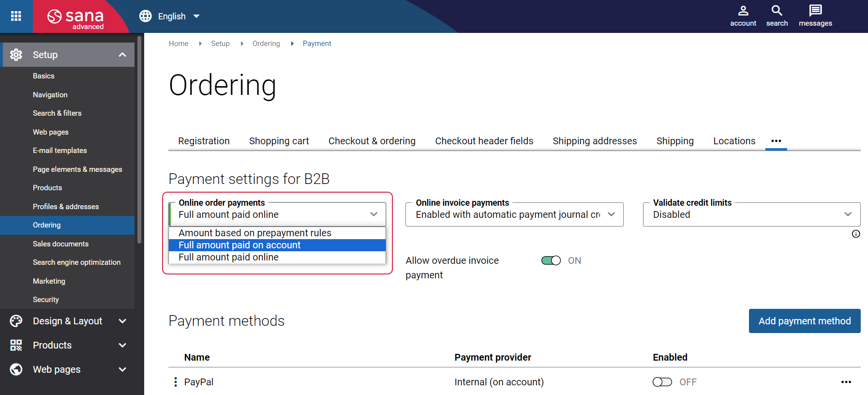Click the Sana advanced logo
This screenshot has width=868, height=395.
coord(75,18)
